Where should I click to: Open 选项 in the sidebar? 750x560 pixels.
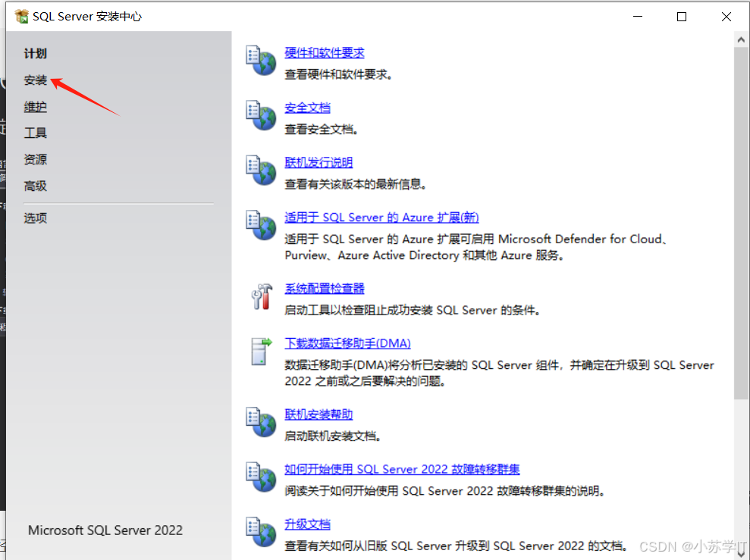[36, 218]
